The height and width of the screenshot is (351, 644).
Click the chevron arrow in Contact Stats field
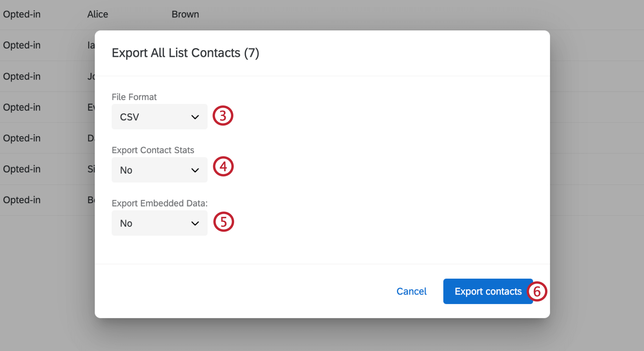195,170
